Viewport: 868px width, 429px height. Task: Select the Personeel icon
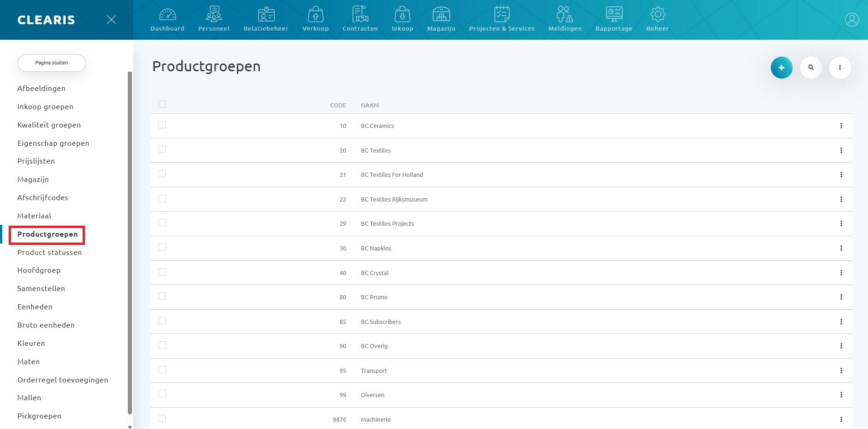pyautogui.click(x=214, y=14)
